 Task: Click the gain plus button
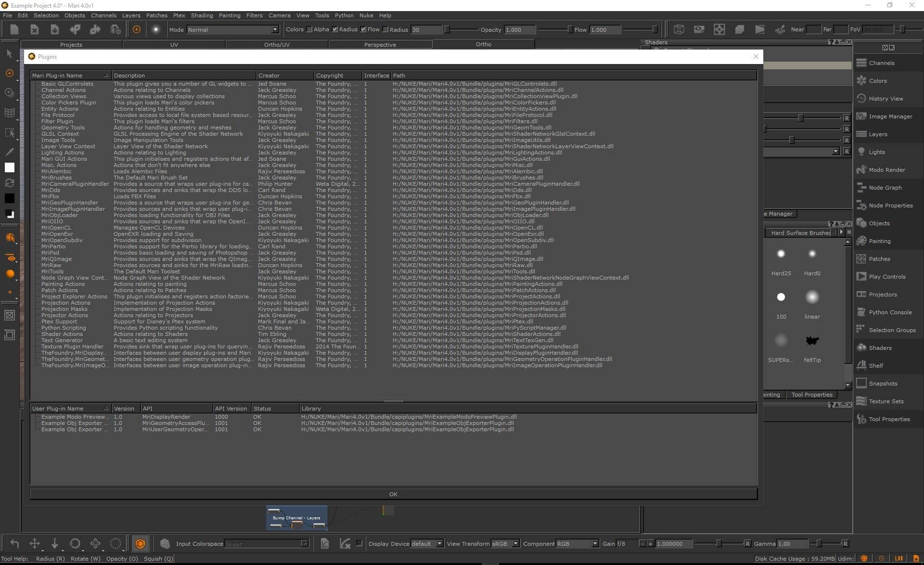pos(650,543)
